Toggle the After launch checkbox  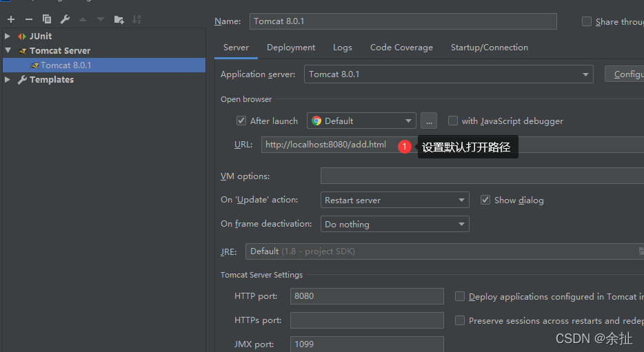pyautogui.click(x=241, y=121)
